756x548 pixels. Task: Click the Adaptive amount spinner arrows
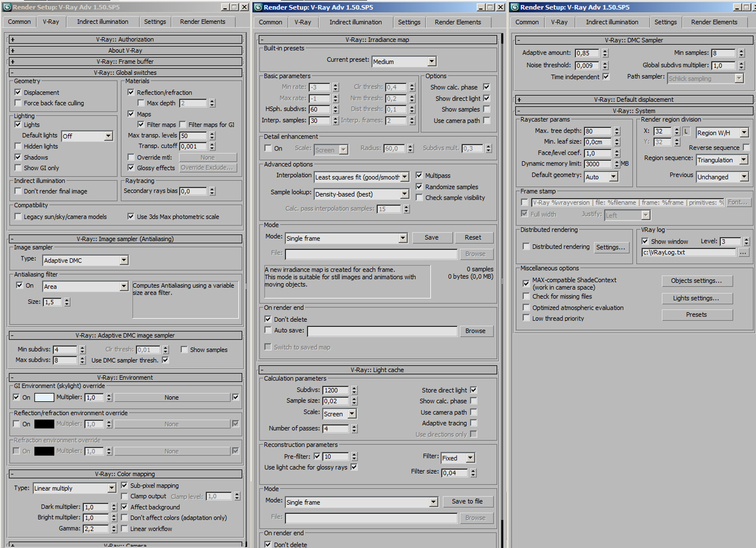[605, 54]
